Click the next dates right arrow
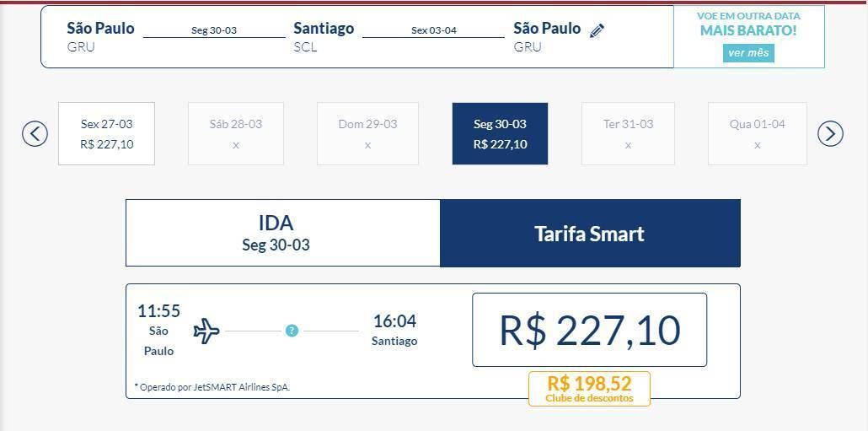 coord(830,134)
